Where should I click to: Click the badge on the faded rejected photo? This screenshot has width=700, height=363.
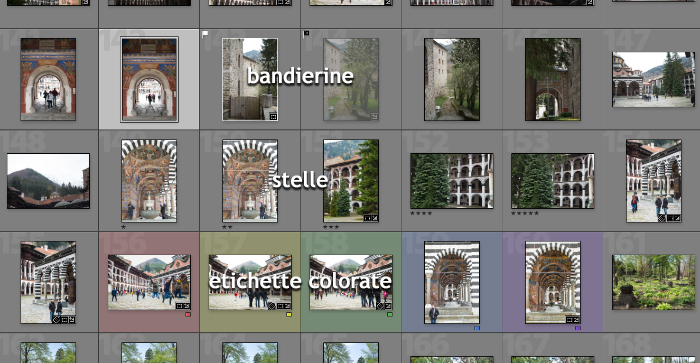374,117
